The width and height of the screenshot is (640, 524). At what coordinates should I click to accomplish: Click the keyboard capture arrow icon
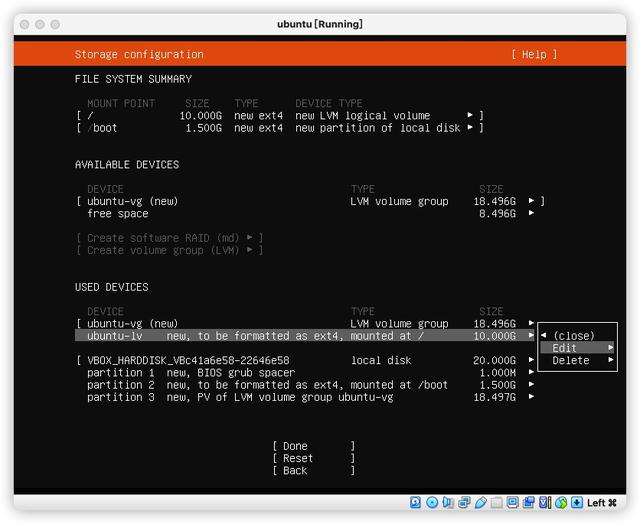pos(577,502)
